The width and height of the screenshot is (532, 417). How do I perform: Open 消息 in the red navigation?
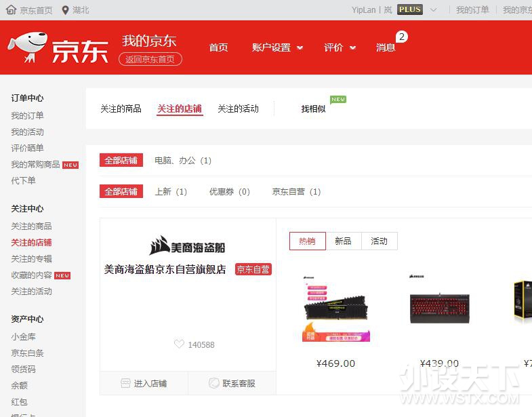(x=386, y=47)
